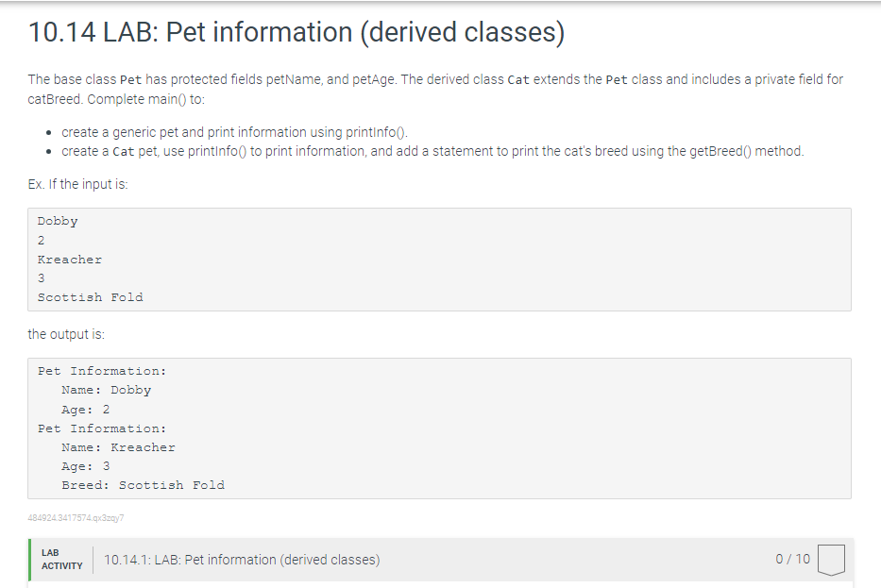Select the create a generic pet bullet item
Viewport: 881px width, 588px height.
pos(233,131)
